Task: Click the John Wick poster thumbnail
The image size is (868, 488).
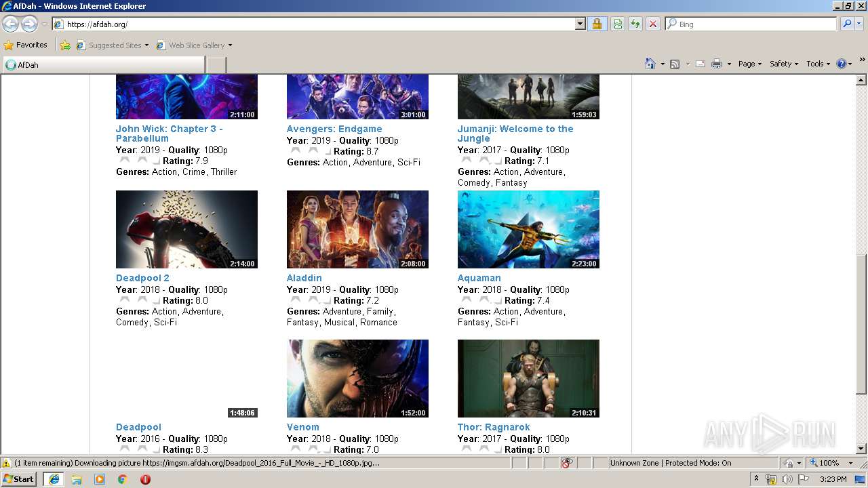Action: tap(186, 97)
